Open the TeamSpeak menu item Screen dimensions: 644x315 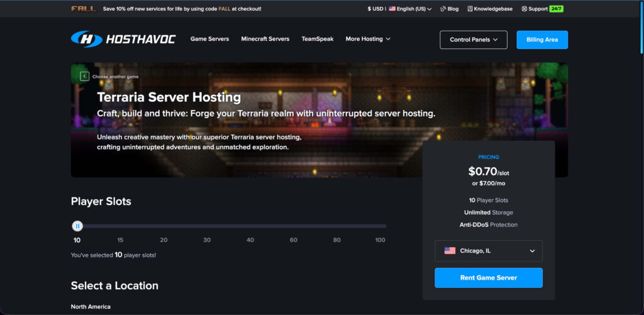tap(317, 39)
